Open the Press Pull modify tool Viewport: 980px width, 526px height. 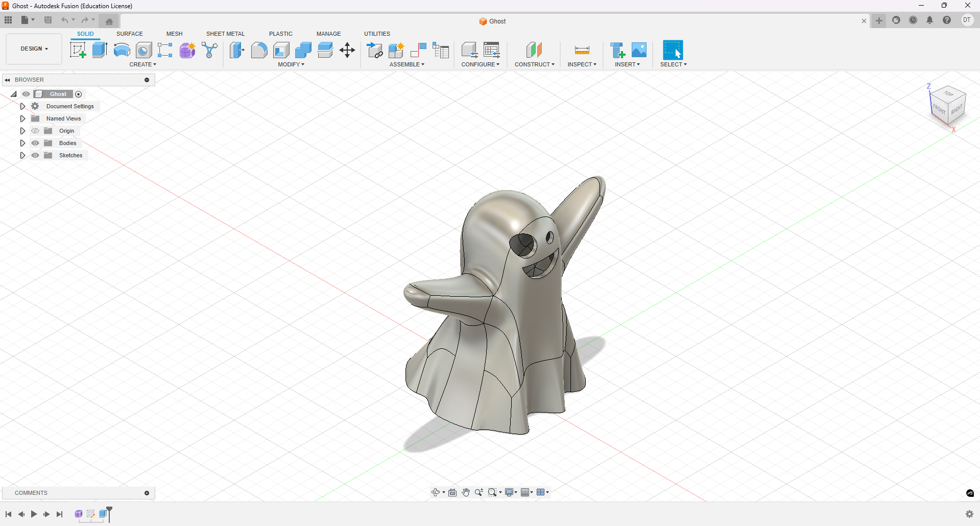point(237,50)
